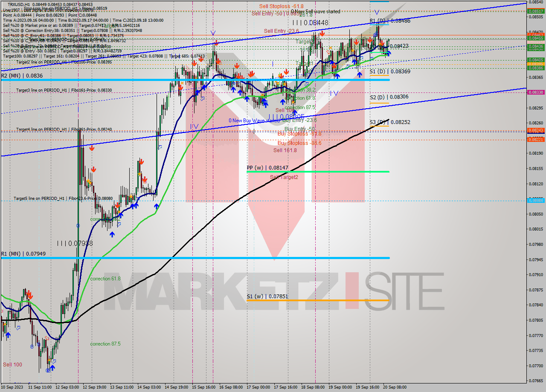Select Target4 line Fibo261-Price 0.08240 label

(64, 129)
